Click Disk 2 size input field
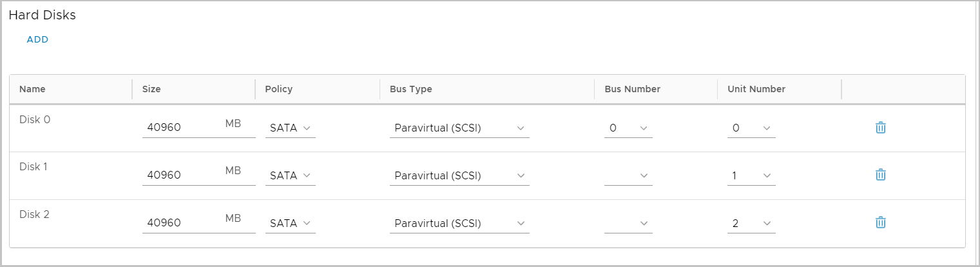 click(x=180, y=223)
